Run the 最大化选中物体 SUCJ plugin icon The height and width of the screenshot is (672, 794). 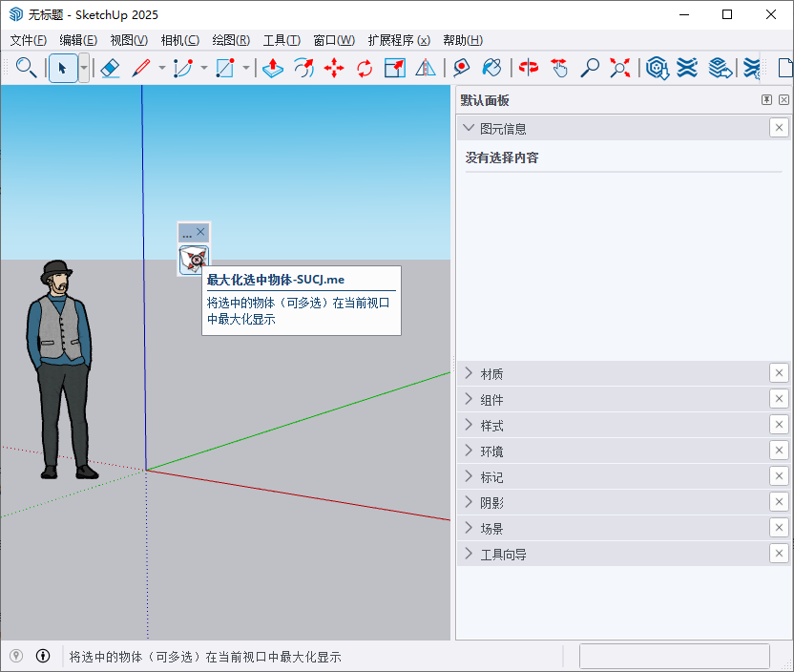point(194,260)
